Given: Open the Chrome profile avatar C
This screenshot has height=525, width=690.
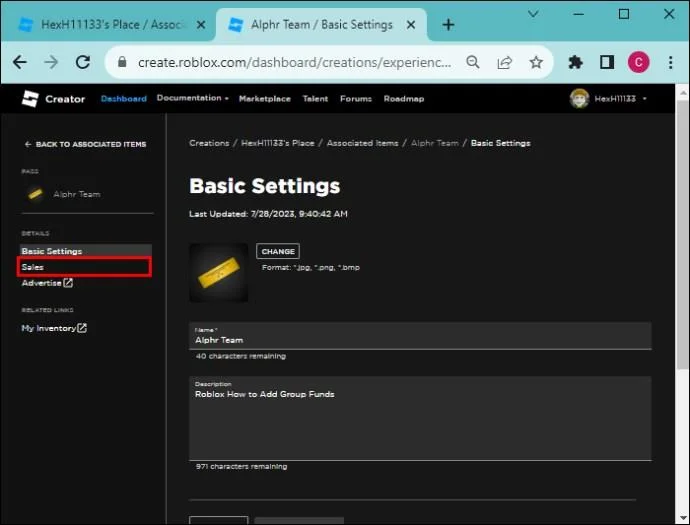Looking at the screenshot, I should [x=638, y=62].
